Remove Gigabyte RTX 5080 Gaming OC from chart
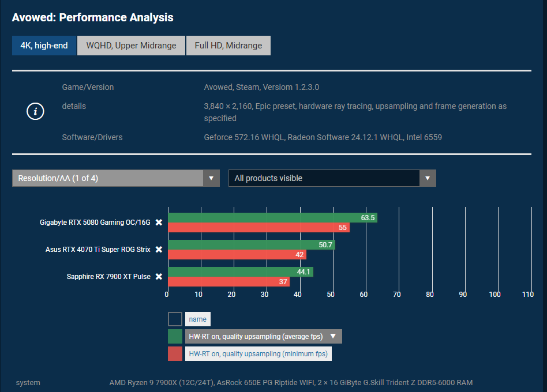This screenshot has height=392, width=547. [x=159, y=223]
